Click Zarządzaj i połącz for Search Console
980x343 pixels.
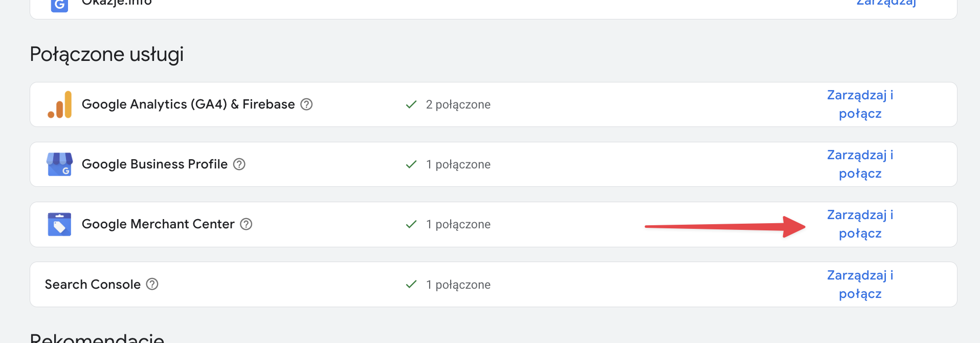[x=860, y=284]
